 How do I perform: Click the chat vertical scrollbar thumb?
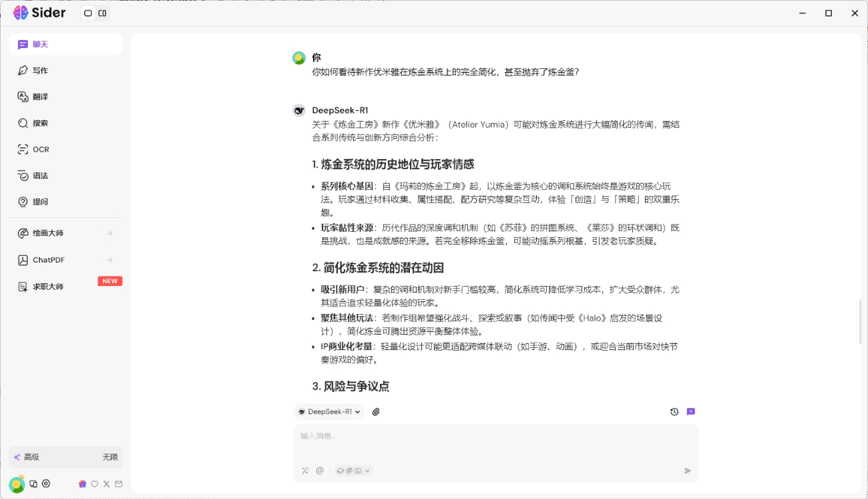859,322
